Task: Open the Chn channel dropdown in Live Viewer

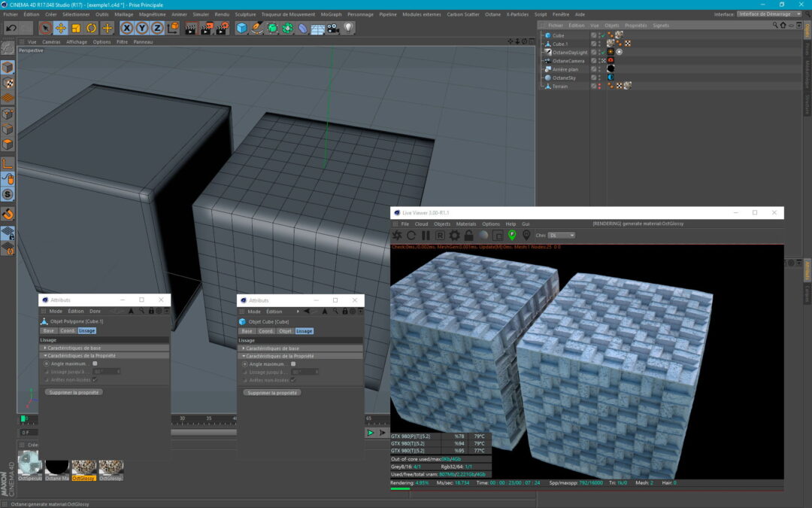Action: 561,236
